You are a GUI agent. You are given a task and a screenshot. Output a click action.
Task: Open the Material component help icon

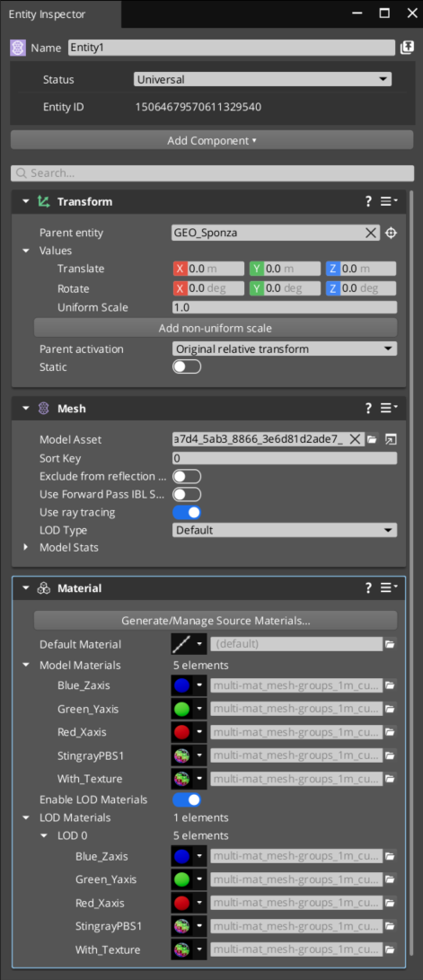pos(368,587)
